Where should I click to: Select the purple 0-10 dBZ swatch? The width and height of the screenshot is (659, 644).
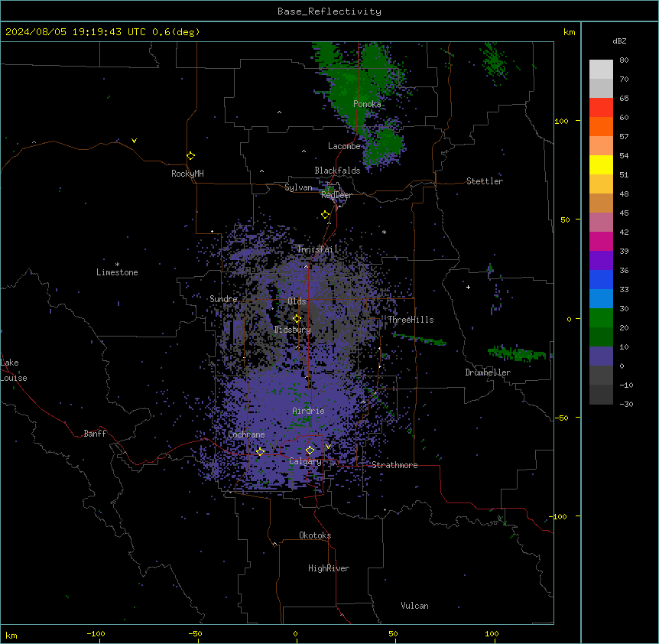pos(601,356)
